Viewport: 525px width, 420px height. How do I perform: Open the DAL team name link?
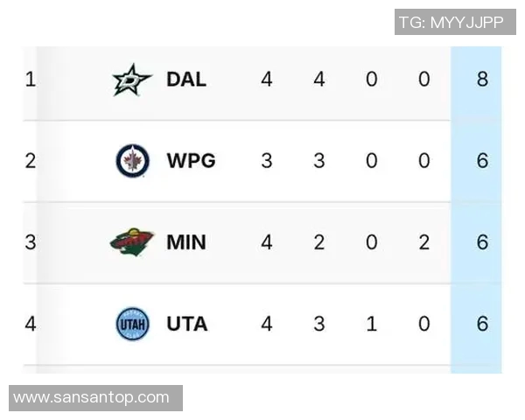pyautogui.click(x=186, y=80)
